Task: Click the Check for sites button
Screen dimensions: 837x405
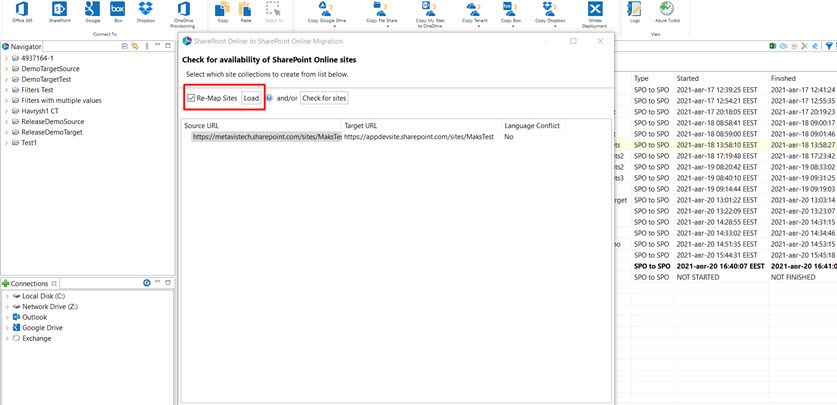Action: (324, 98)
